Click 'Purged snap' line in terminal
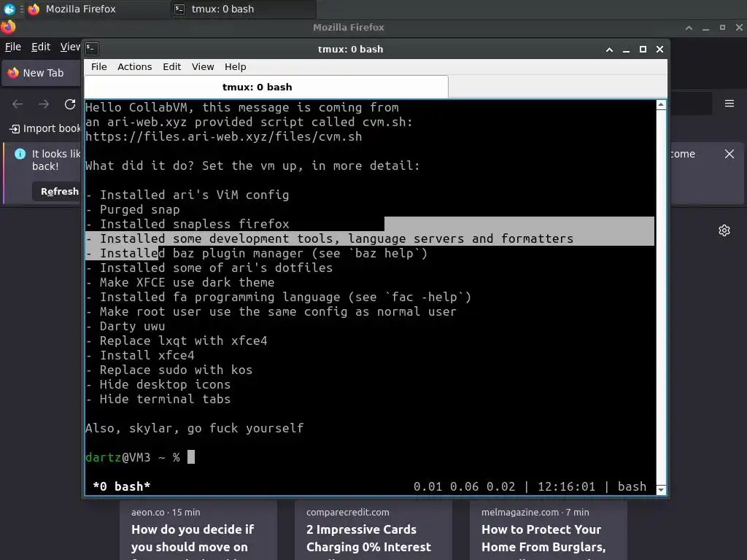The height and width of the screenshot is (560, 747). [133, 209]
